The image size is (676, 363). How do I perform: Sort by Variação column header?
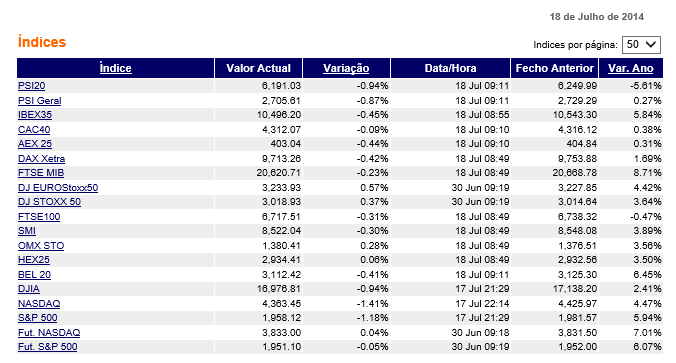pos(346,68)
